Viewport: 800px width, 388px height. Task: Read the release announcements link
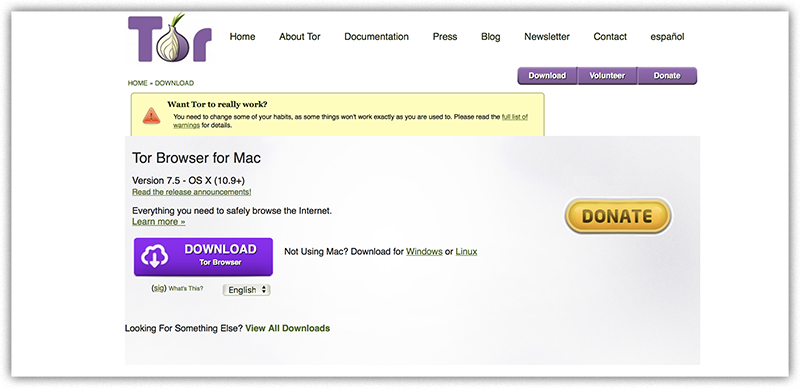click(x=191, y=192)
